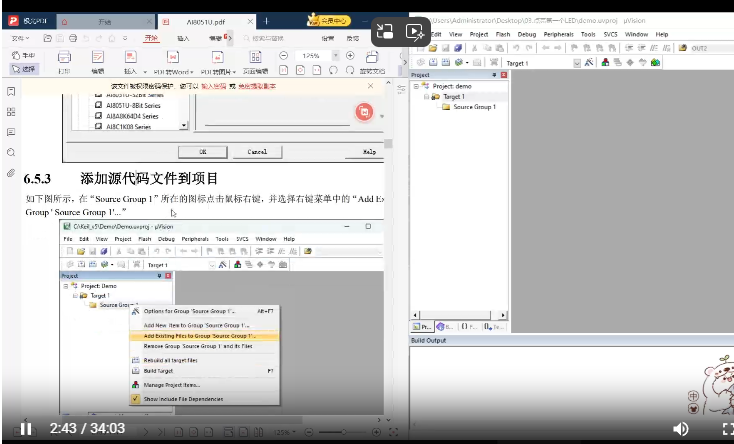Click the red floating convert button in PDF
This screenshot has height=444, width=734.
364,112
